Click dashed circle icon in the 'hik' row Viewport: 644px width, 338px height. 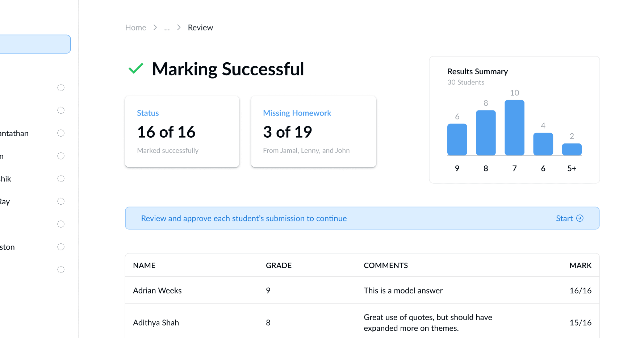(61, 179)
